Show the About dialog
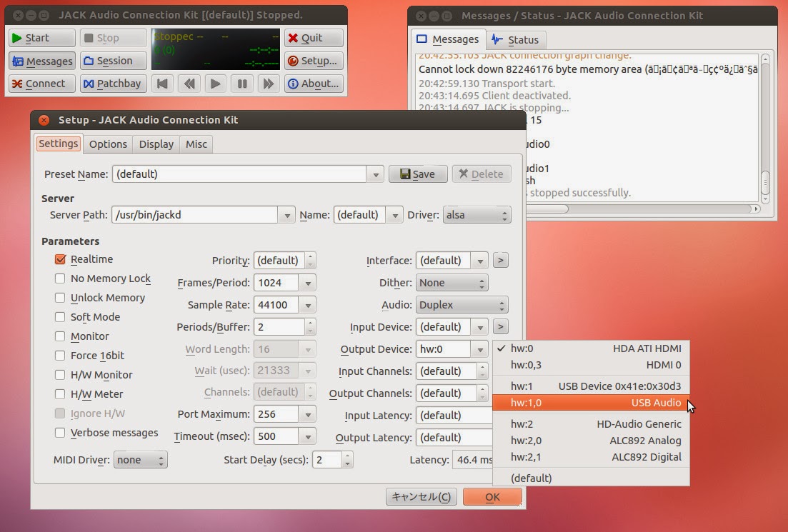 pos(314,84)
